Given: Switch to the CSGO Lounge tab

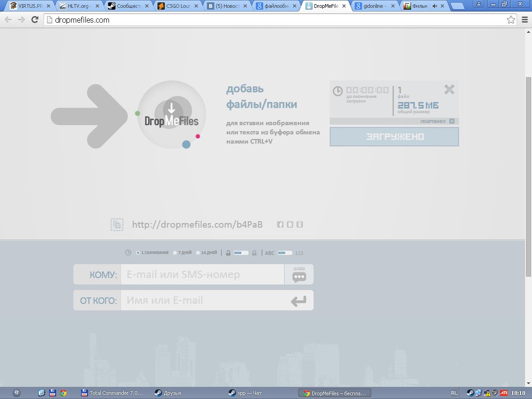Looking at the screenshot, I should click(x=178, y=6).
